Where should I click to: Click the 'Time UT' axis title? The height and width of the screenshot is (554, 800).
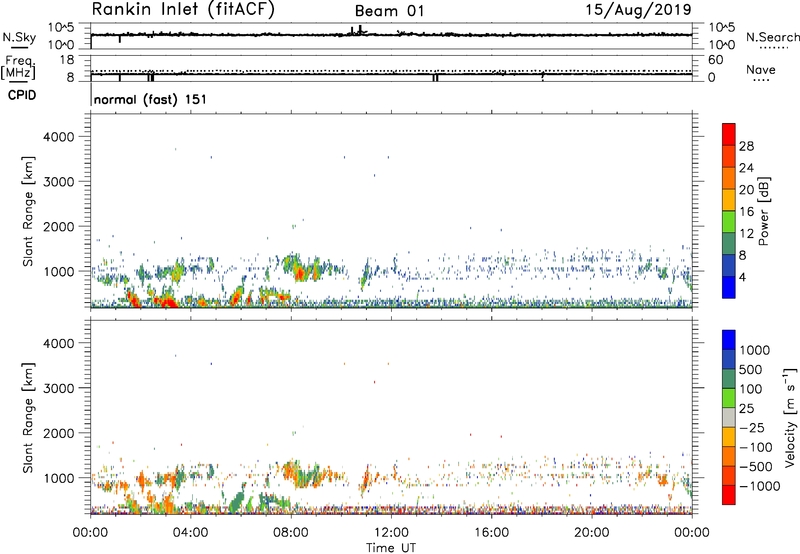pos(391,548)
